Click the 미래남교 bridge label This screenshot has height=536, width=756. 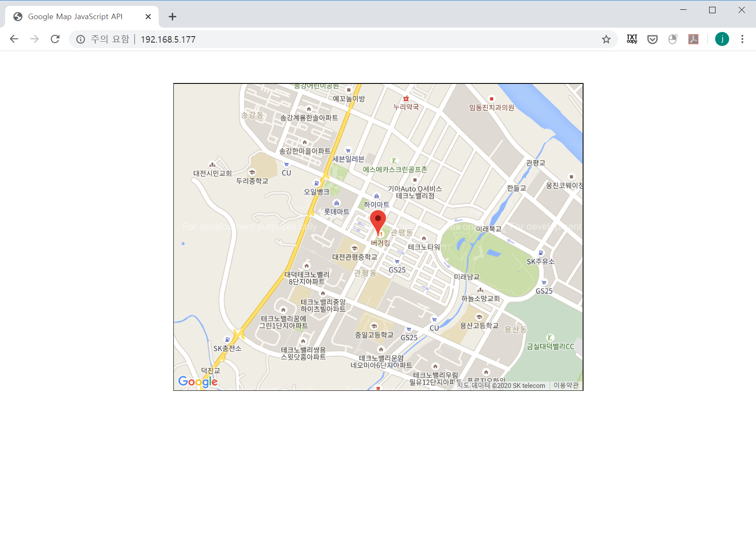tap(466, 277)
